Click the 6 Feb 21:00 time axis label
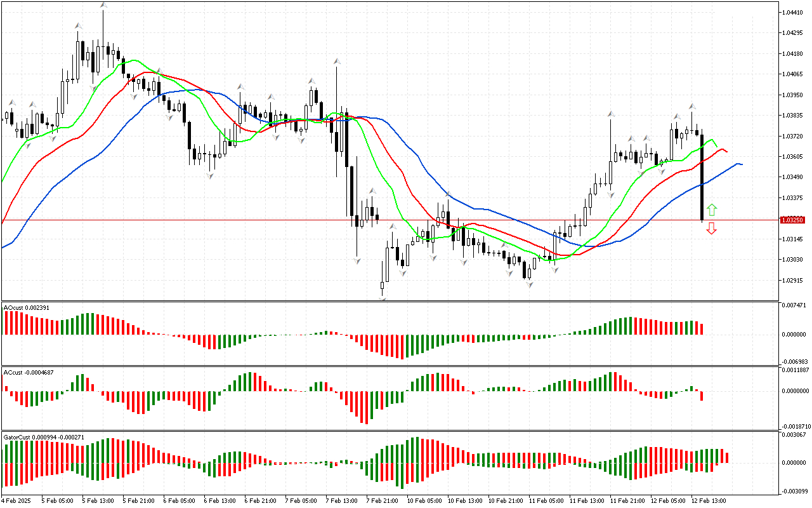 (261, 501)
